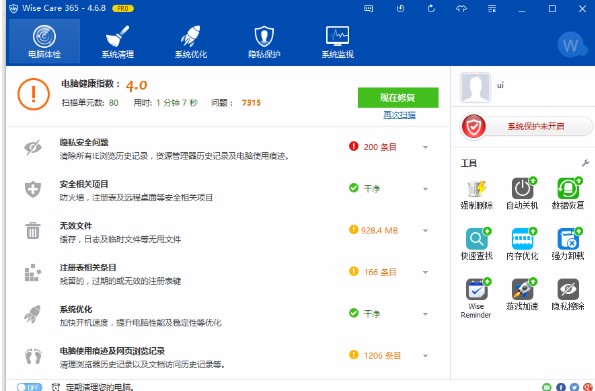This screenshot has height=391, width=595.
Task: Toggle the scheduled cleanup OFF switch
Action: tap(29, 387)
